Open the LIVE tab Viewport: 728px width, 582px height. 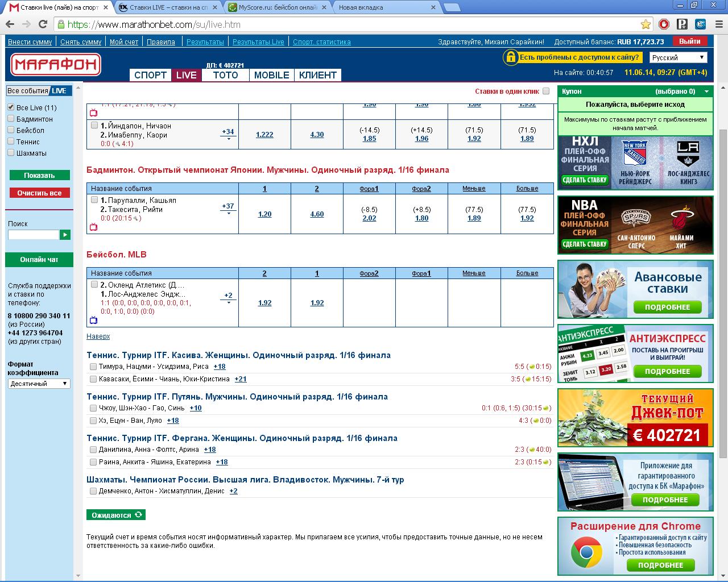187,75
